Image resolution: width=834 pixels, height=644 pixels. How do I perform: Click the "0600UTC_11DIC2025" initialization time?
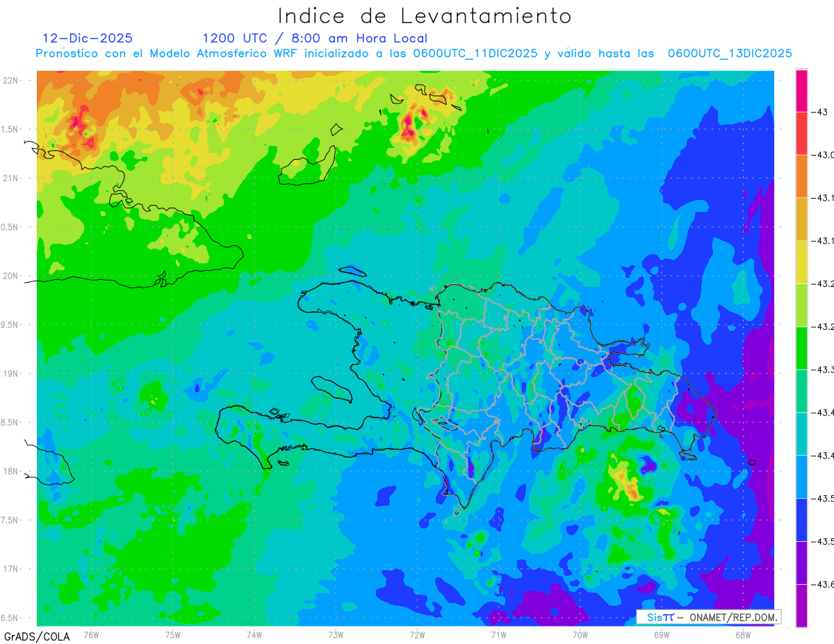coord(475,53)
